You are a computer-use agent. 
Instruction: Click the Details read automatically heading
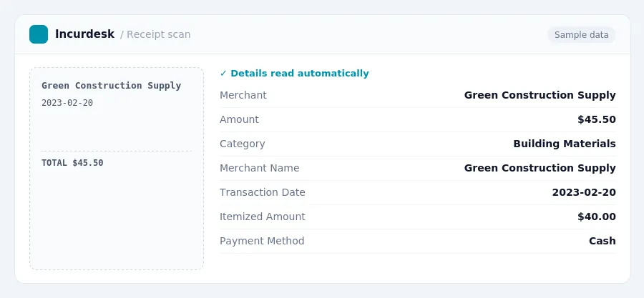[299, 74]
